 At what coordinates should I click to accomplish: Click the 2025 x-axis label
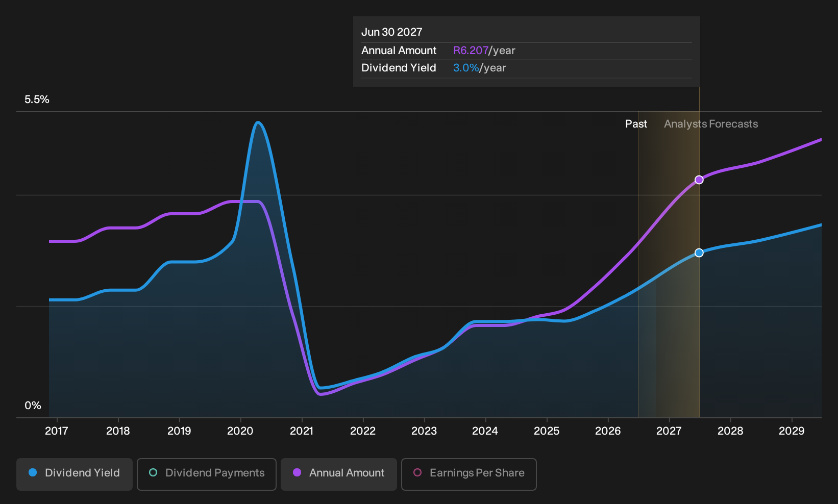click(547, 431)
